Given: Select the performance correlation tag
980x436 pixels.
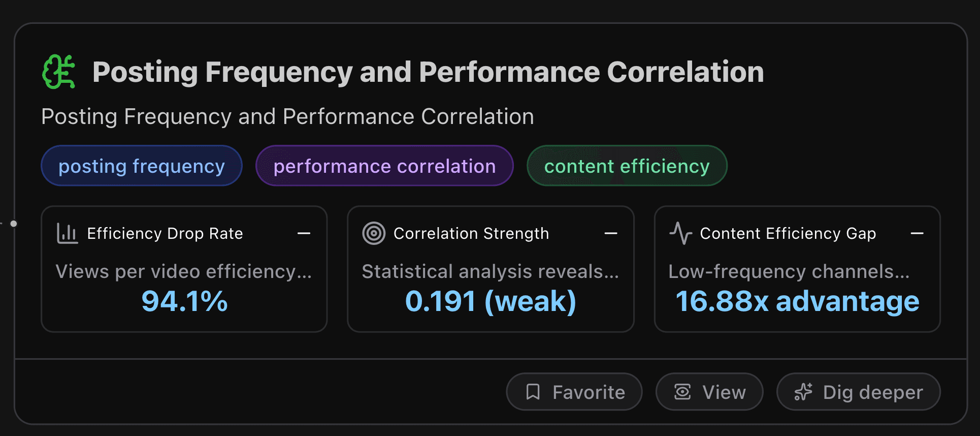Looking at the screenshot, I should pos(384,166).
